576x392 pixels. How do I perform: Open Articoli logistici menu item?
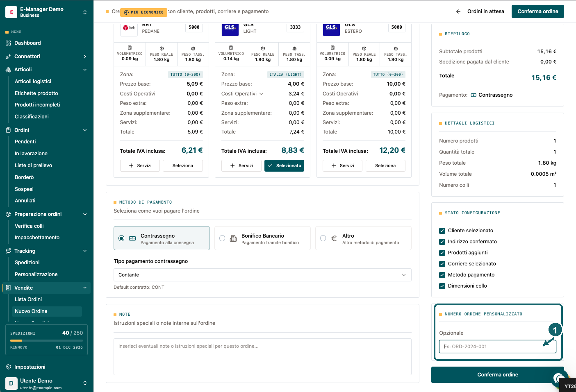pyautogui.click(x=33, y=82)
